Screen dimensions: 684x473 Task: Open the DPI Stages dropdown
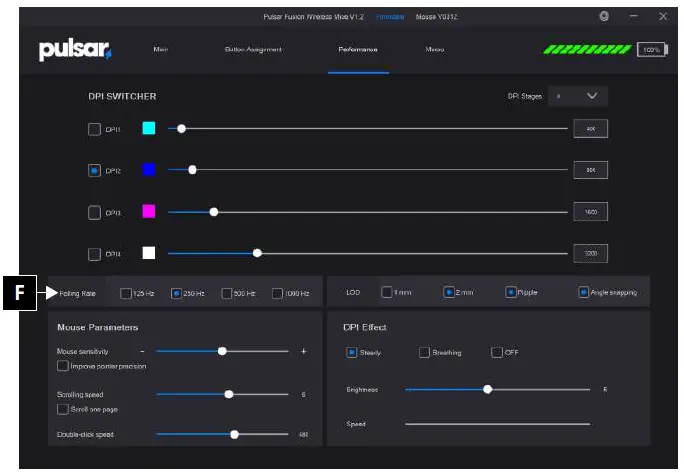pos(578,96)
